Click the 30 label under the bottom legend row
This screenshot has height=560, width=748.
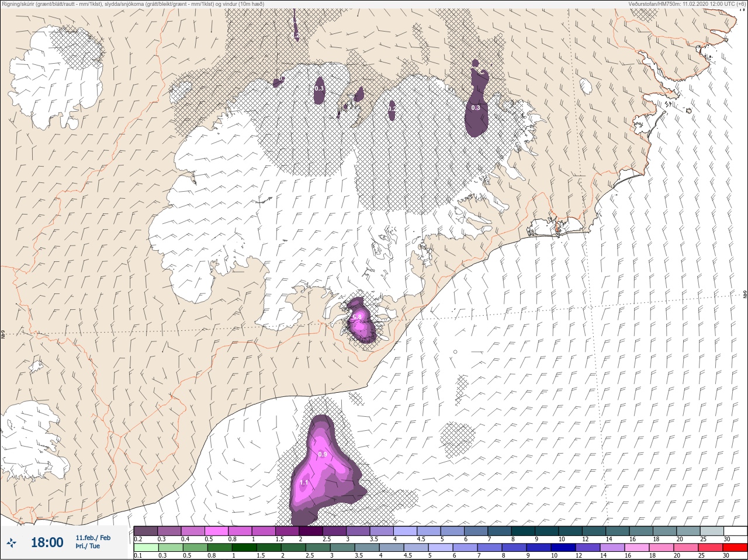726,556
